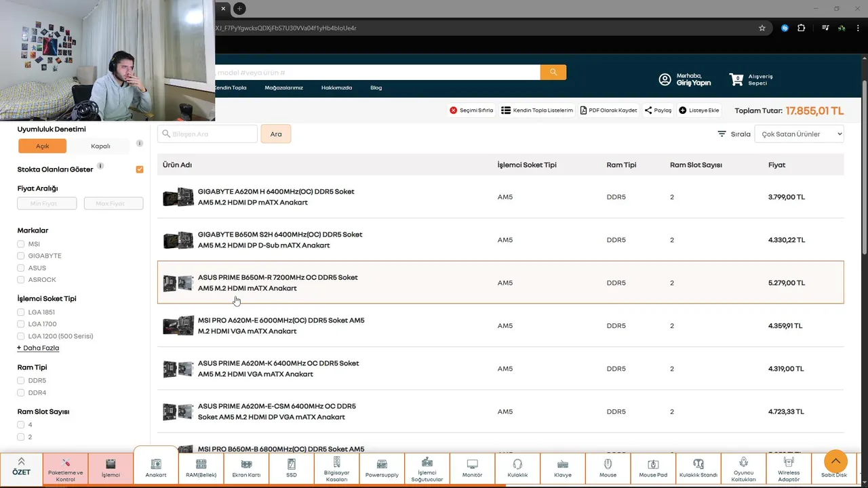
Task: Click the blue Shazam extension icon
Action: pos(785,28)
